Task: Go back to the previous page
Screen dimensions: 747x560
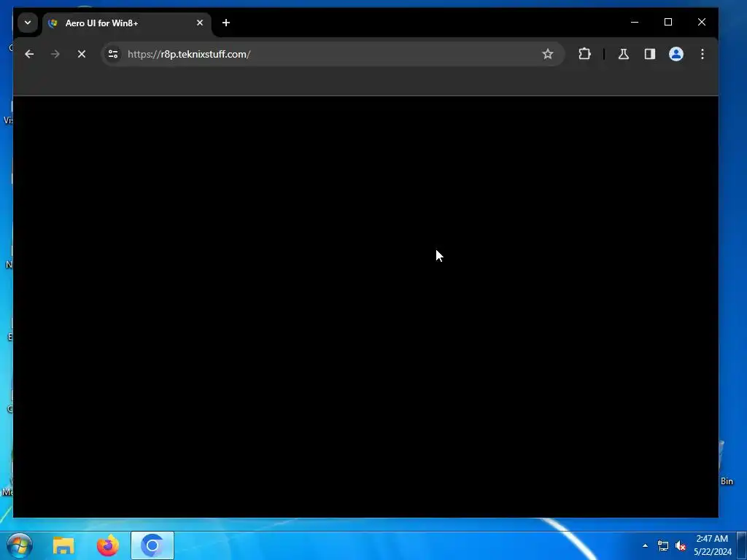Action: coord(29,54)
